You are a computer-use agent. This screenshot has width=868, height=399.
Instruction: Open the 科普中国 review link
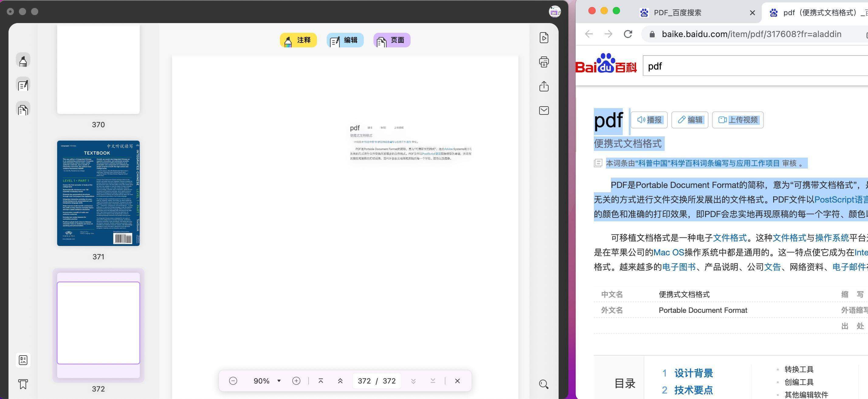pyautogui.click(x=707, y=163)
